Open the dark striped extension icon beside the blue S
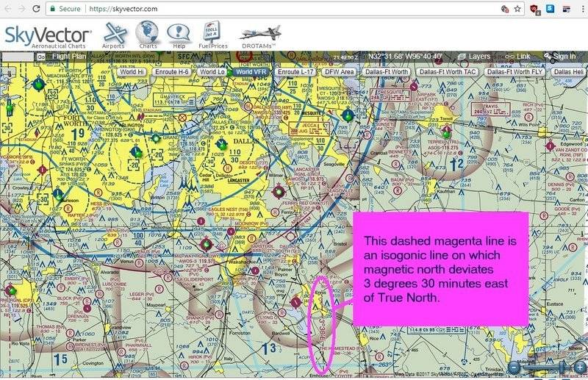Image resolution: width=588 pixels, height=380 pixels. (566, 9)
